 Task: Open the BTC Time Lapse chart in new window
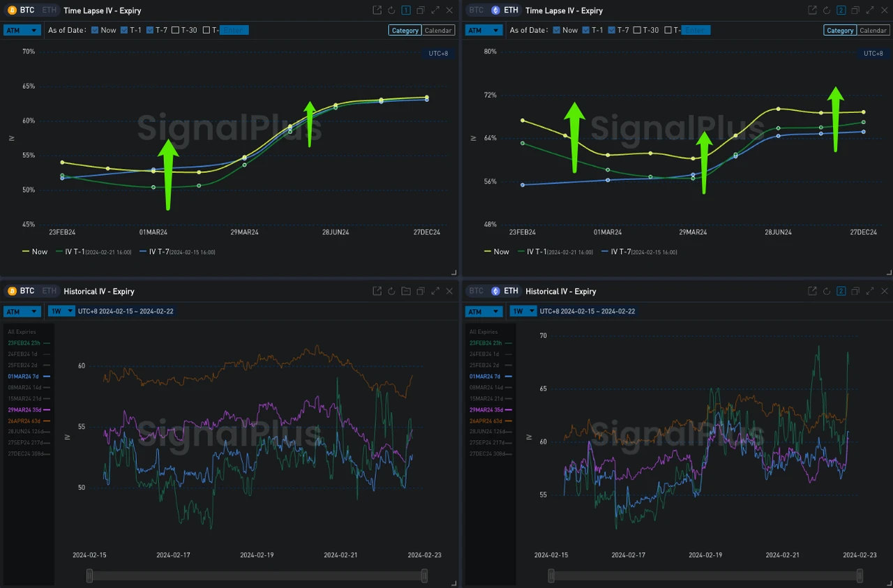[x=377, y=10]
